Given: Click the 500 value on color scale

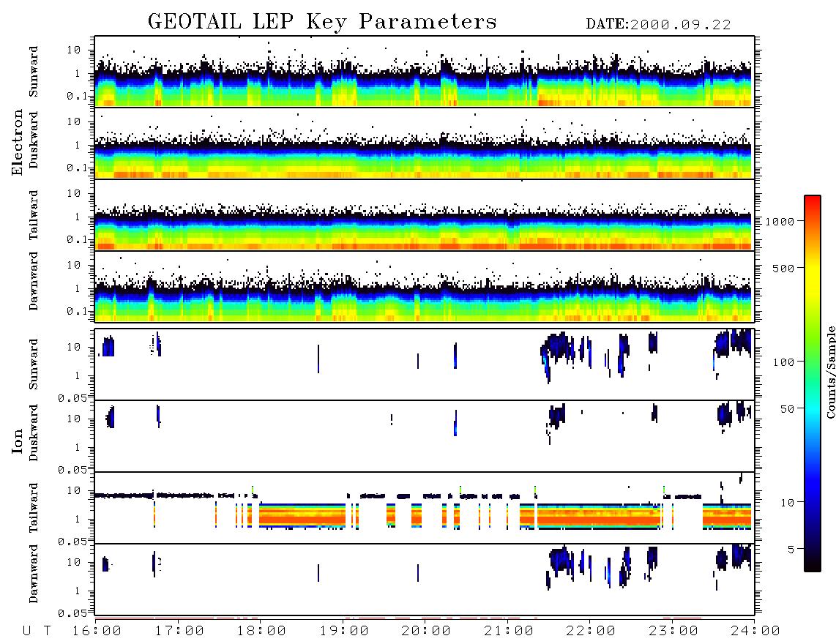Looking at the screenshot, I should click(x=783, y=268).
